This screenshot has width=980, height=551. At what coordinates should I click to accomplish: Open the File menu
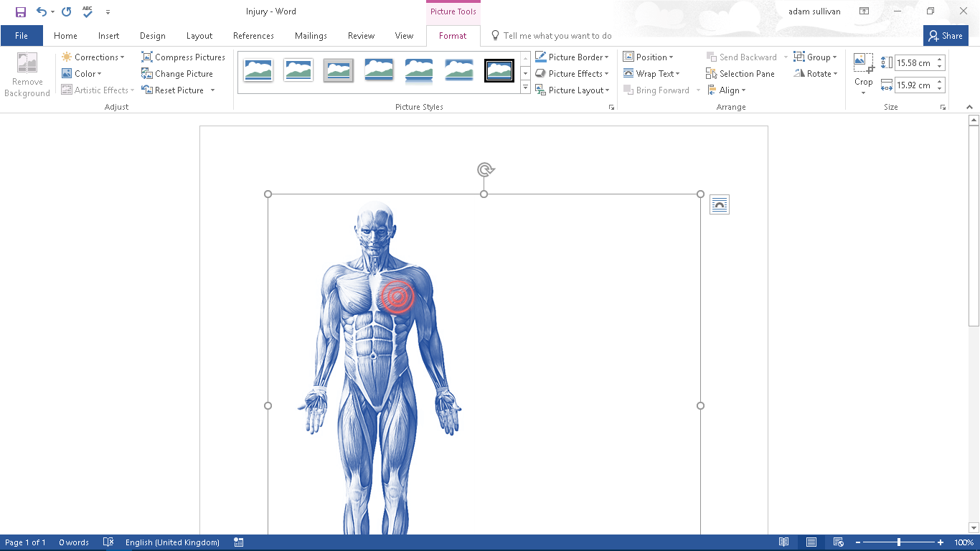click(x=22, y=35)
